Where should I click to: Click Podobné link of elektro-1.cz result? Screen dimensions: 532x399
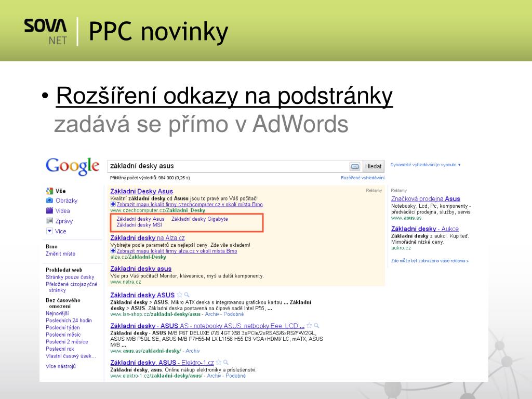235,376
